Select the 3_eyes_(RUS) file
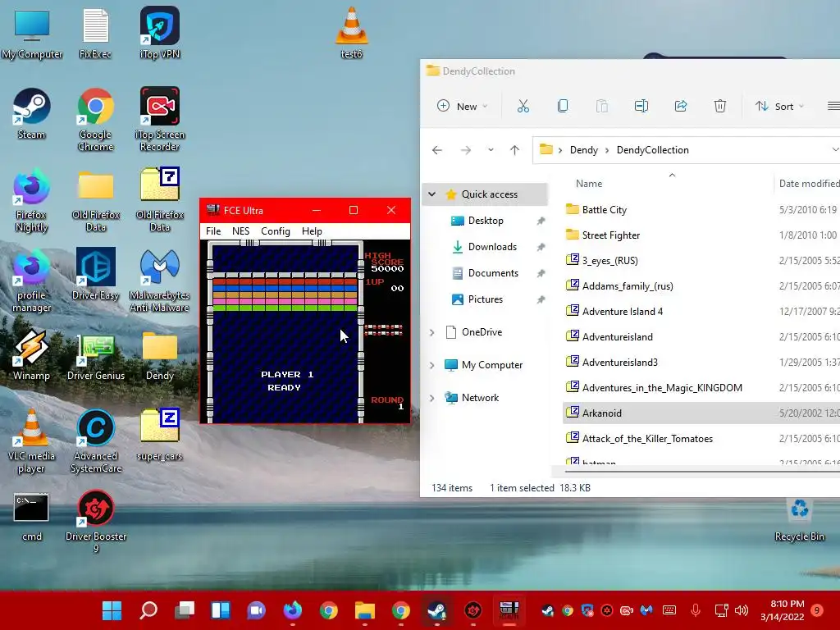Image resolution: width=840 pixels, height=630 pixels. (x=609, y=261)
